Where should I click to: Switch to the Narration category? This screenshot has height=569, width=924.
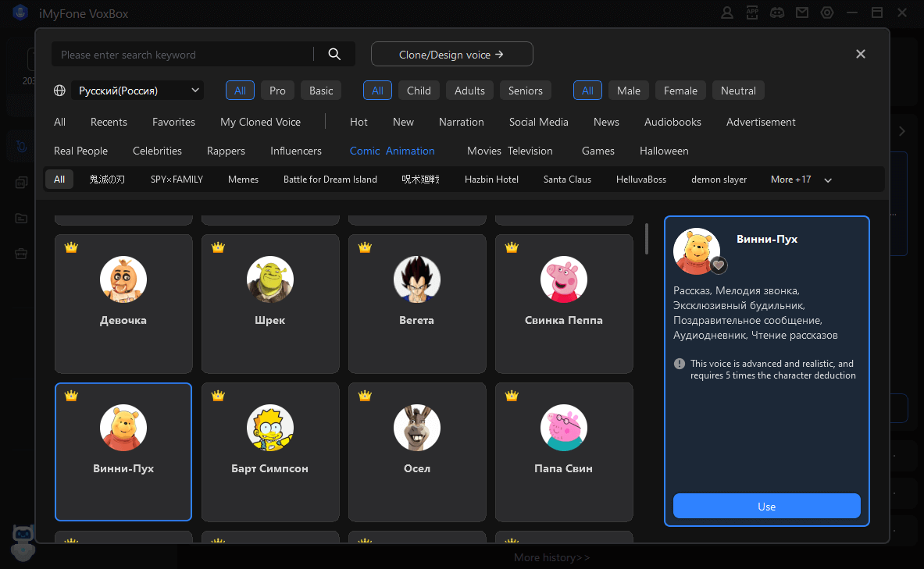point(462,122)
